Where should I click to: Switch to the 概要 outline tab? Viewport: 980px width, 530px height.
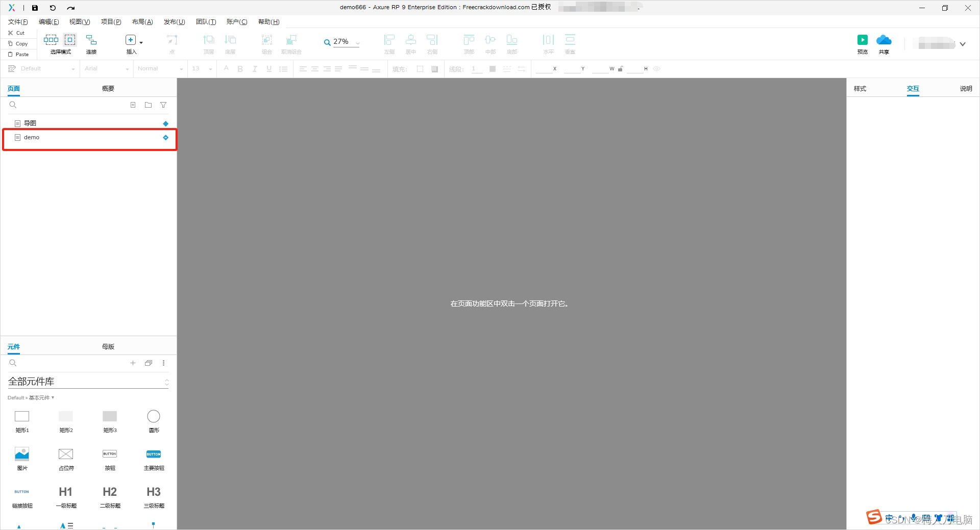(108, 88)
